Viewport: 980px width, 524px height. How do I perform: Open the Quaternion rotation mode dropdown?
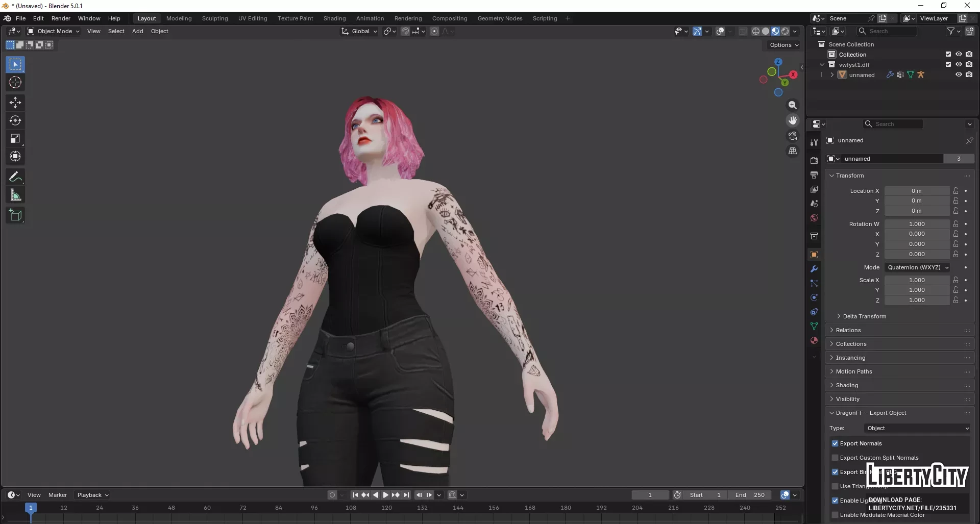917,267
